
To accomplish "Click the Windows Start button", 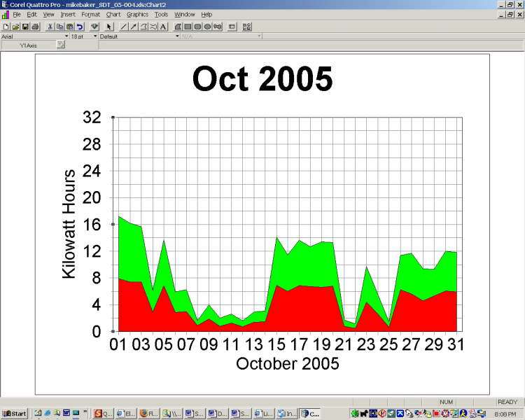I will 14,414.
